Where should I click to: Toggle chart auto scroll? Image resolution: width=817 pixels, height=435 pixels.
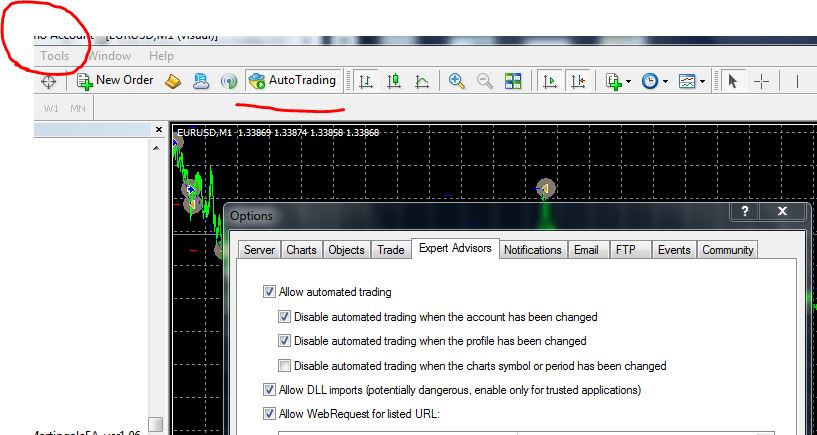550,81
